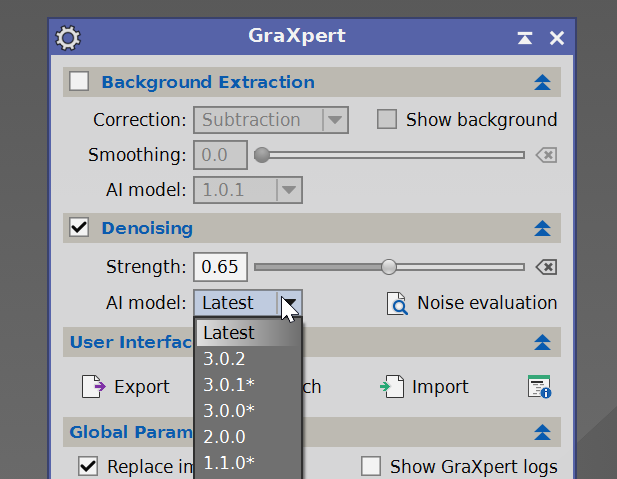This screenshot has width=617, height=479.
Task: Click the Import button label
Action: coord(440,387)
